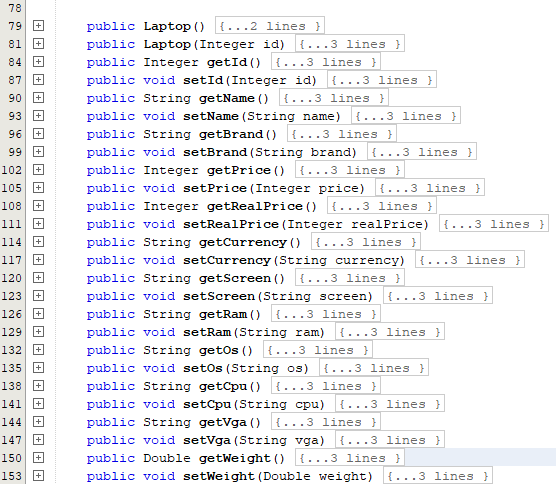The height and width of the screenshot is (484, 556).
Task: Expand the folded Laptop() constructor at line 79
Action: [38, 26]
